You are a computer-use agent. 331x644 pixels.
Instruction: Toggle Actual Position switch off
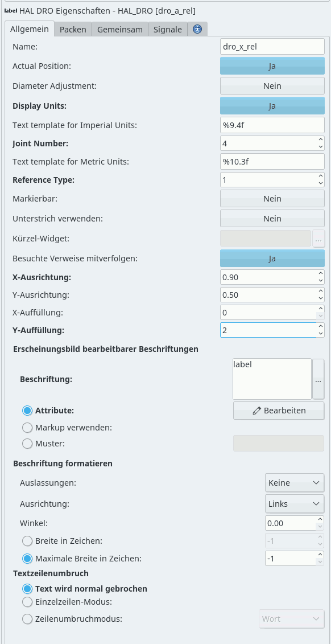[x=272, y=65]
